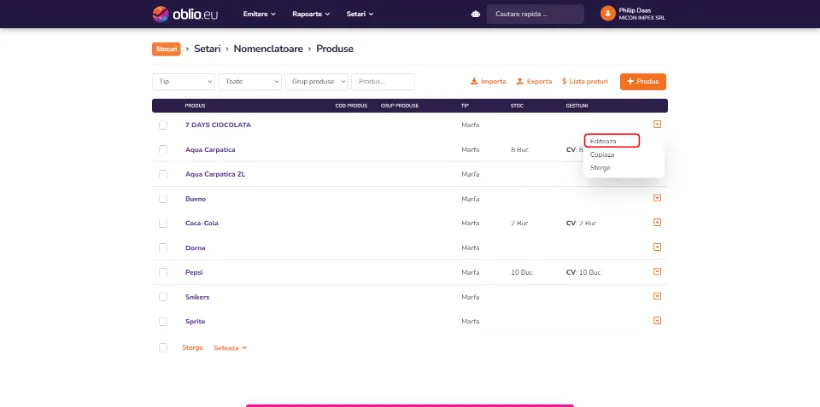The height and width of the screenshot is (407, 820).
Task: Open the Nomenclatoare breadcrumb
Action: pyautogui.click(x=268, y=49)
